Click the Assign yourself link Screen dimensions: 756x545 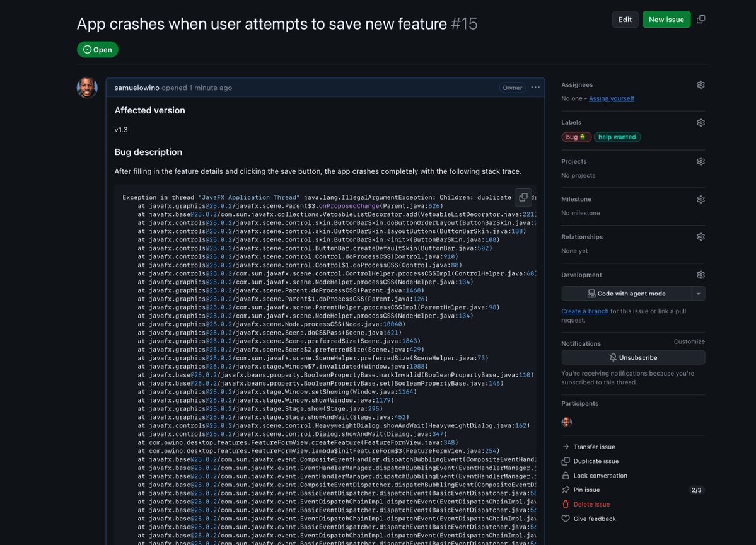click(612, 98)
